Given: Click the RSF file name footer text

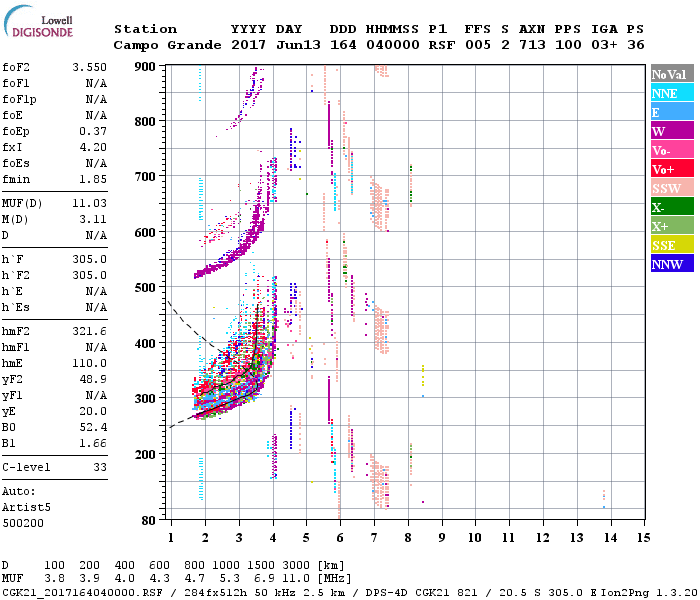Looking at the screenshot, I should coord(85,592).
